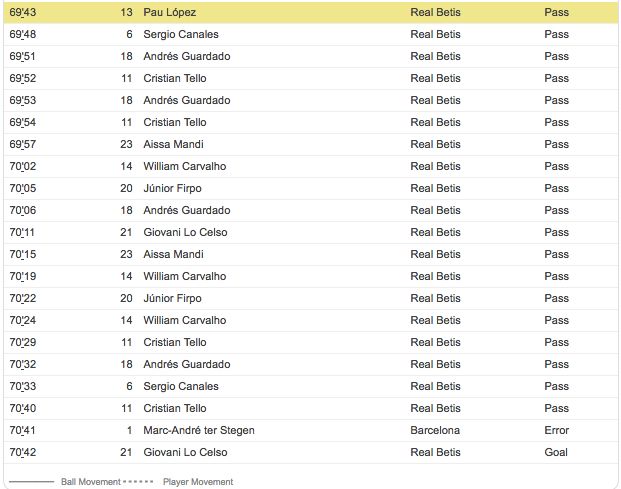Select the highlighted 69'43 Pau López pass row
Screen dimensions: 621x489
click(x=310, y=12)
